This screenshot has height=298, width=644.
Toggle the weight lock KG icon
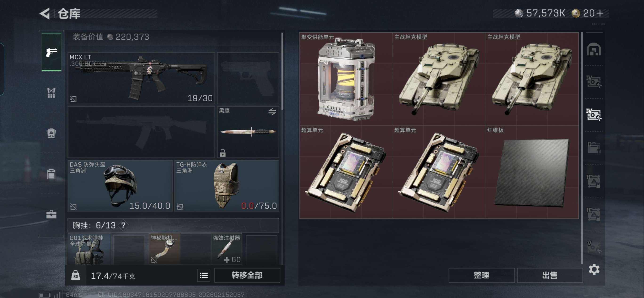(x=76, y=275)
